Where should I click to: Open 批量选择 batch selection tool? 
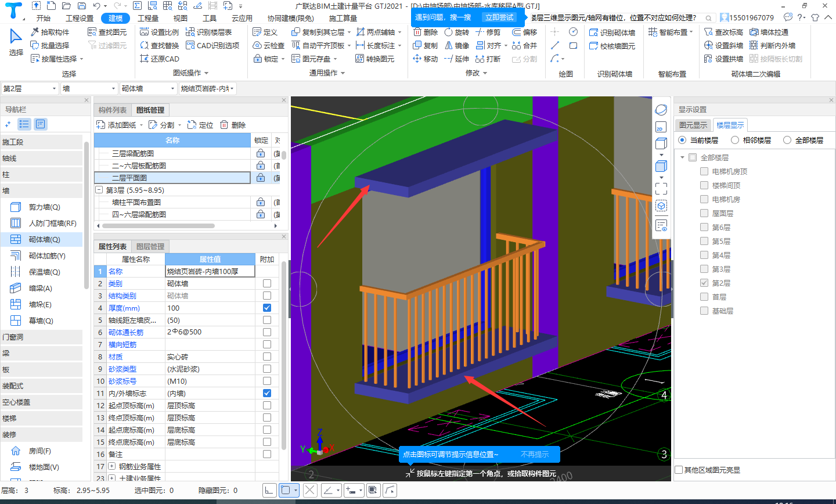(x=50, y=45)
